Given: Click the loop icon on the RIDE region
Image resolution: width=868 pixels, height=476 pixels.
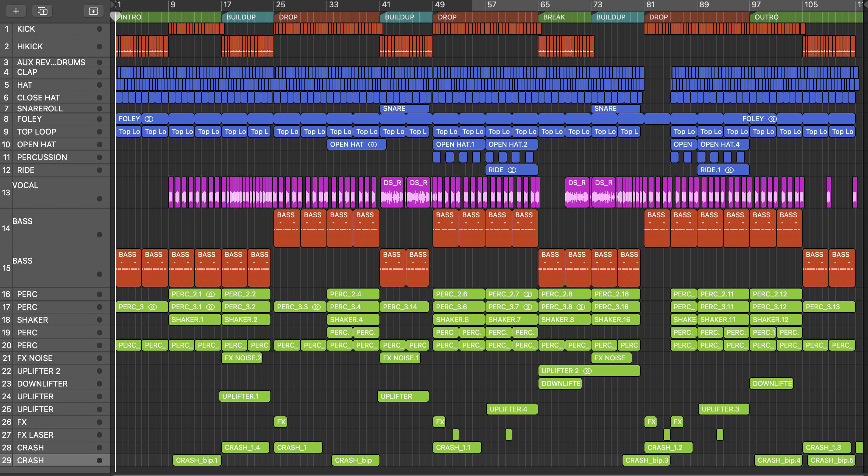Looking at the screenshot, I should pyautogui.click(x=512, y=170).
